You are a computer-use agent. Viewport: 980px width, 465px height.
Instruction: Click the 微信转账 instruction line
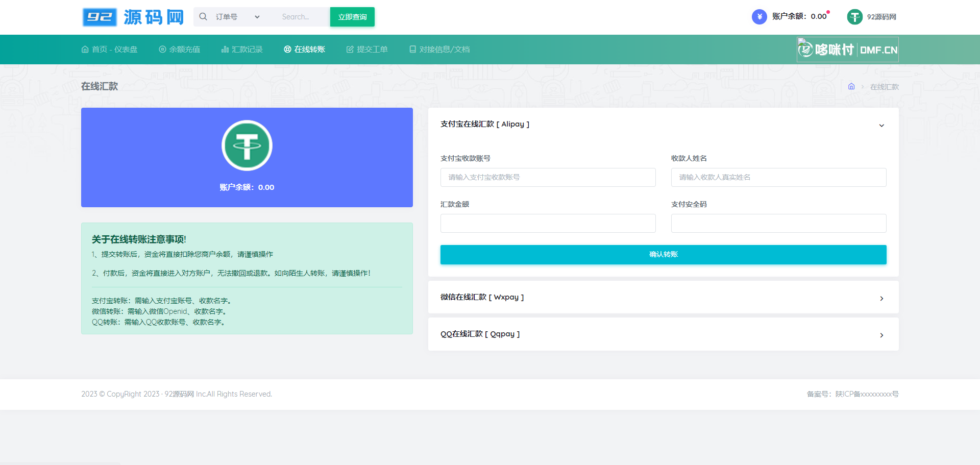(159, 311)
